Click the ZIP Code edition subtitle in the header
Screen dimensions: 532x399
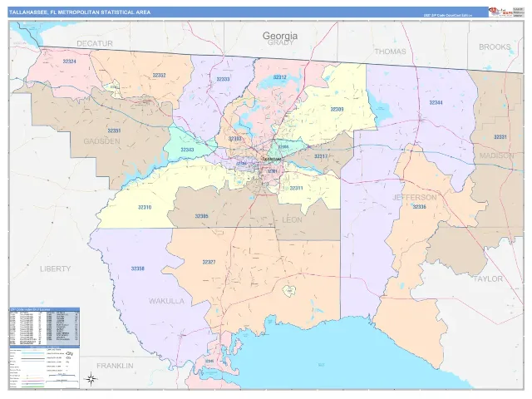448,16
